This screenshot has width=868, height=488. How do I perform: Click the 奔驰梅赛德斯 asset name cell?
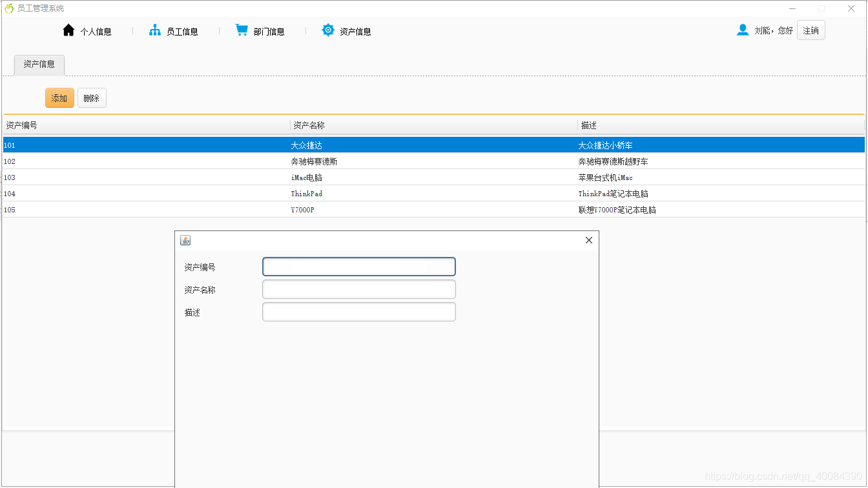coord(434,161)
